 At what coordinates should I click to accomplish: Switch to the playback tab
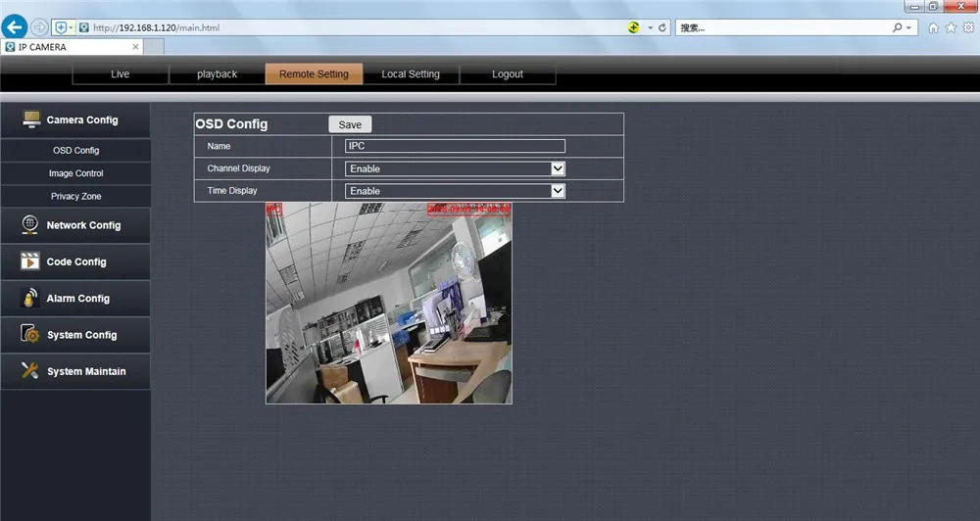coord(217,73)
